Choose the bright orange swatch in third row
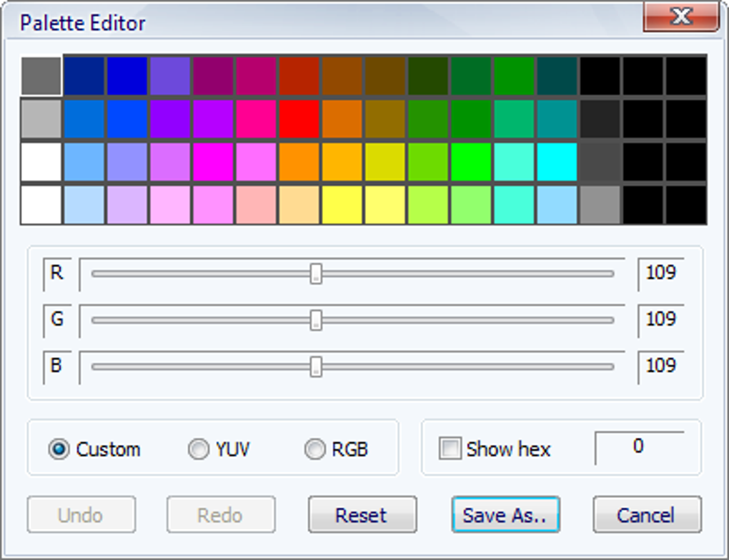Screen dimensions: 729x560 tap(299, 162)
